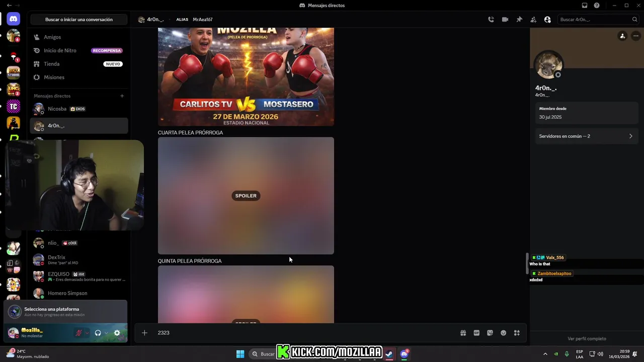Open the taskbar clock showing 20:59
Viewport: 644px width, 362px height.
point(619,354)
